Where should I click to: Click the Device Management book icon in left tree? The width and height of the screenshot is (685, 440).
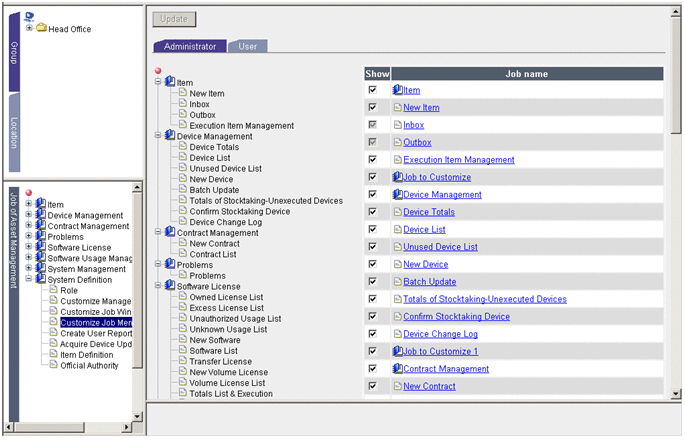pyautogui.click(x=40, y=215)
